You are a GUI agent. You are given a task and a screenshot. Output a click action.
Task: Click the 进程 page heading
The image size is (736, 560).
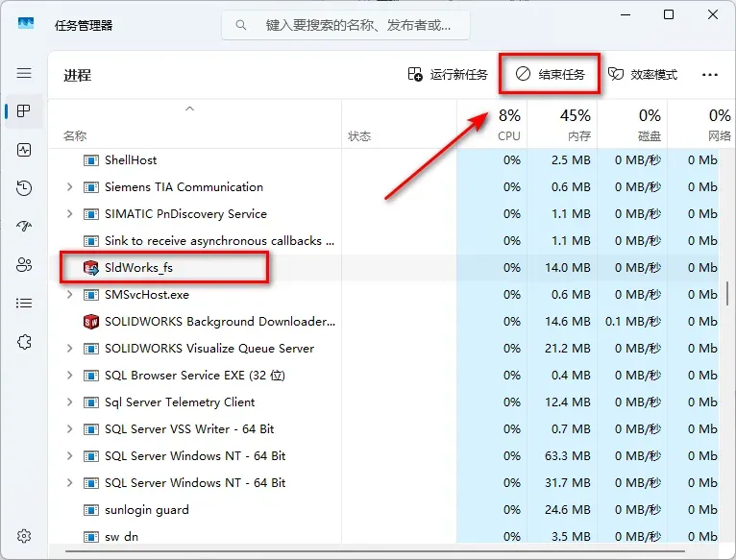[x=78, y=75]
